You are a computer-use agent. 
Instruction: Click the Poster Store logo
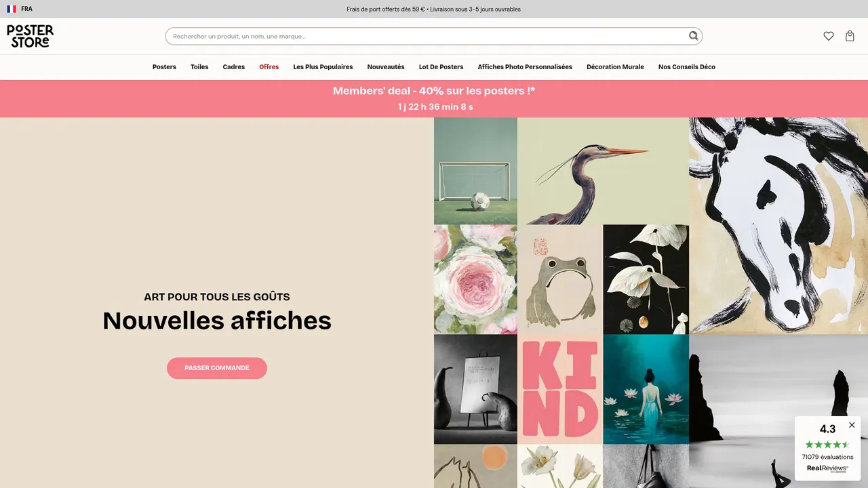click(30, 36)
